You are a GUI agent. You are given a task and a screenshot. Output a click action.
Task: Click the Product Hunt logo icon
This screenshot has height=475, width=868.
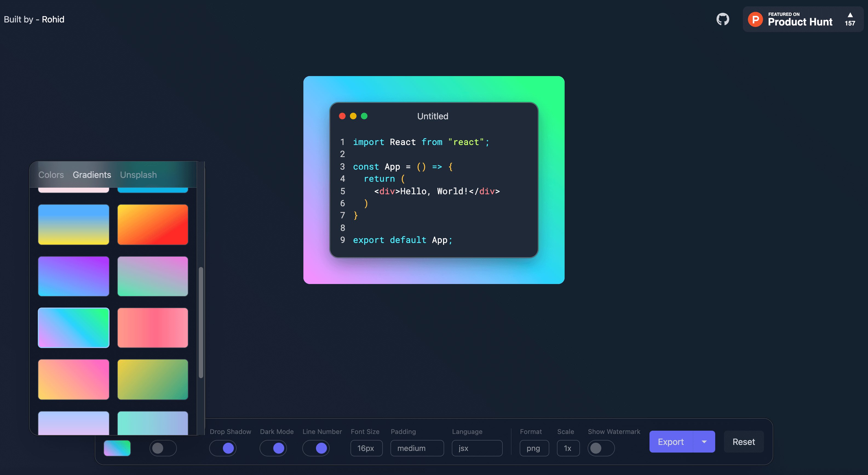755,19
